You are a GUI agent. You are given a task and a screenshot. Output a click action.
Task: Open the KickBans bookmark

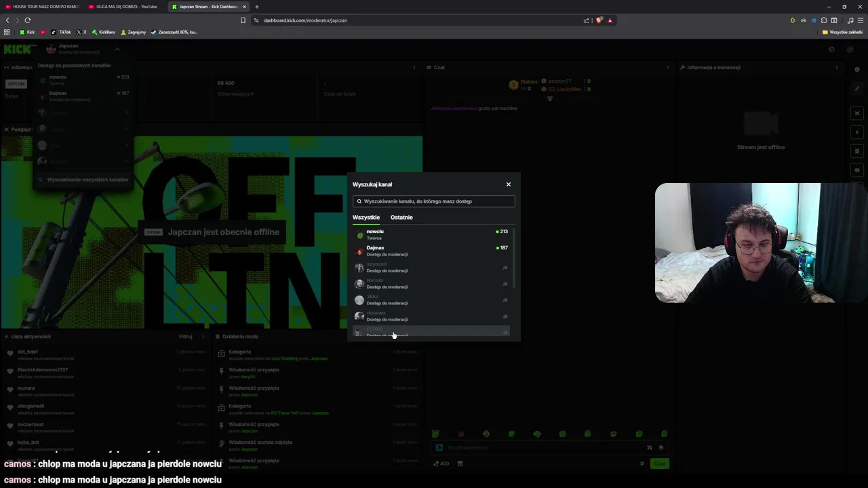click(x=104, y=32)
